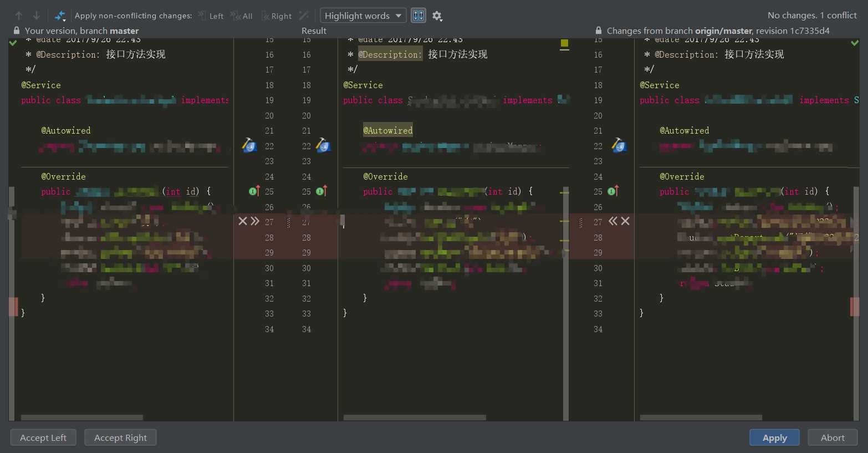This screenshot has width=868, height=453.
Task: Click @Description text in right pane
Action: [687, 54]
